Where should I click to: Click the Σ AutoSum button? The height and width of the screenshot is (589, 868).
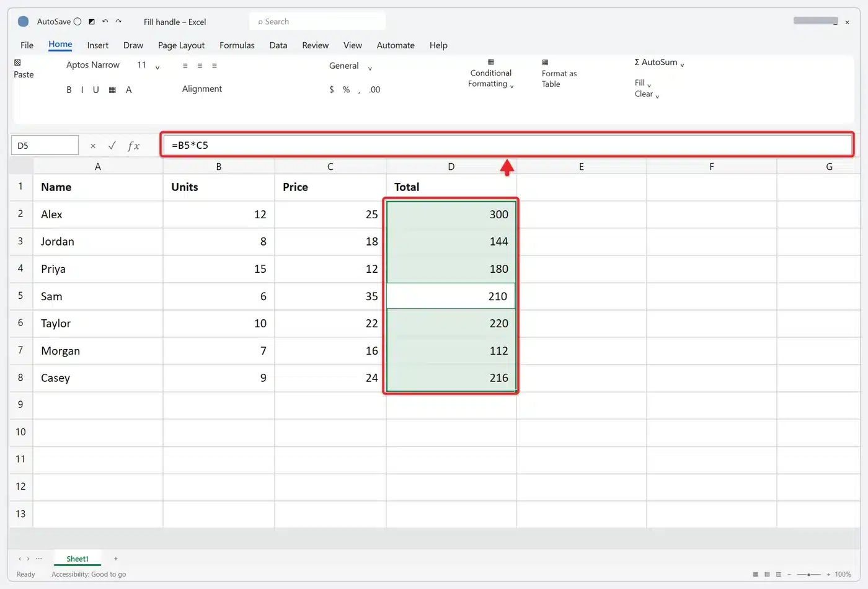(656, 62)
